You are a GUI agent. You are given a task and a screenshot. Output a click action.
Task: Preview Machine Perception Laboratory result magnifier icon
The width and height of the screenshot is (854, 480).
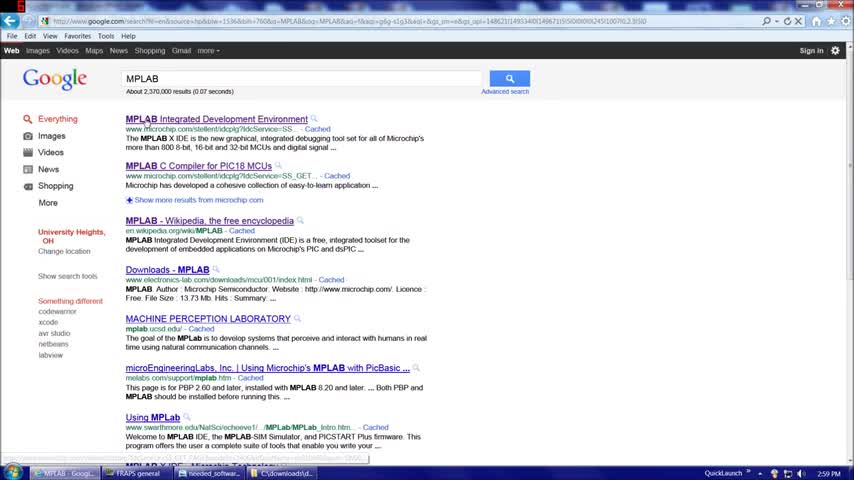tap(297, 318)
